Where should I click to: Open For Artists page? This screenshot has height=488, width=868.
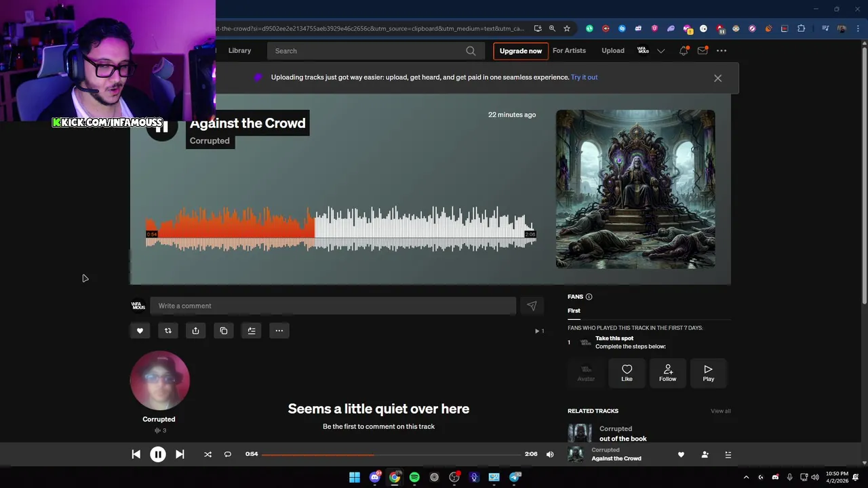[569, 51]
